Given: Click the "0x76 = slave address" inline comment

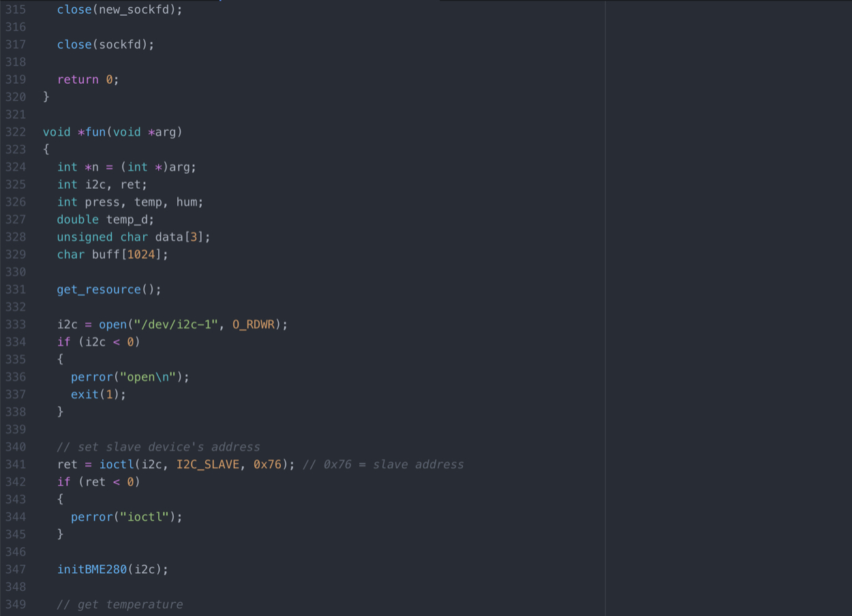Looking at the screenshot, I should 383,465.
